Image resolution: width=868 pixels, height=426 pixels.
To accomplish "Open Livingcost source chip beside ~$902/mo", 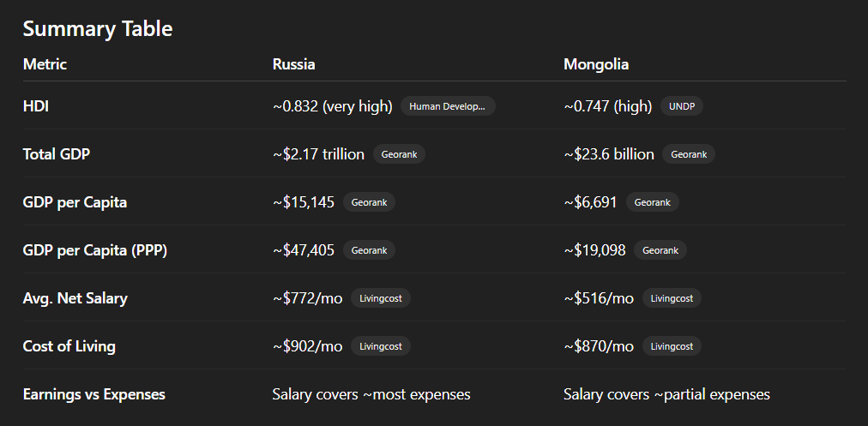I will click(x=381, y=346).
